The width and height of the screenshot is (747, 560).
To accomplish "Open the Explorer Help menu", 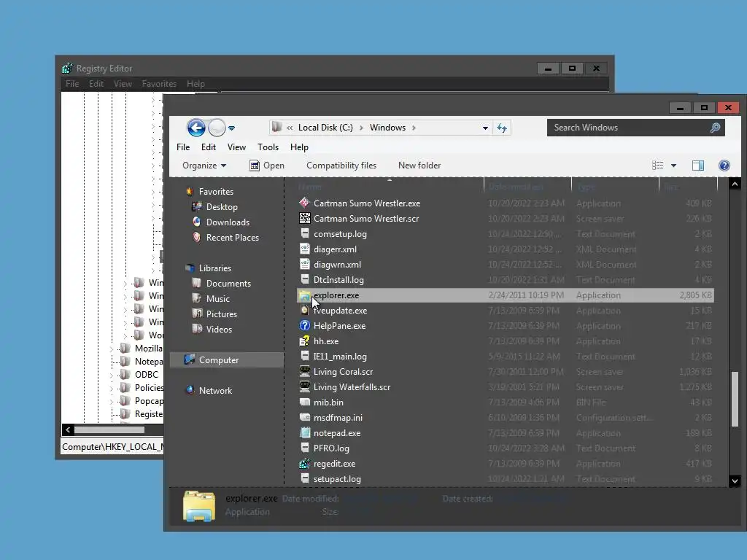I will [x=299, y=147].
